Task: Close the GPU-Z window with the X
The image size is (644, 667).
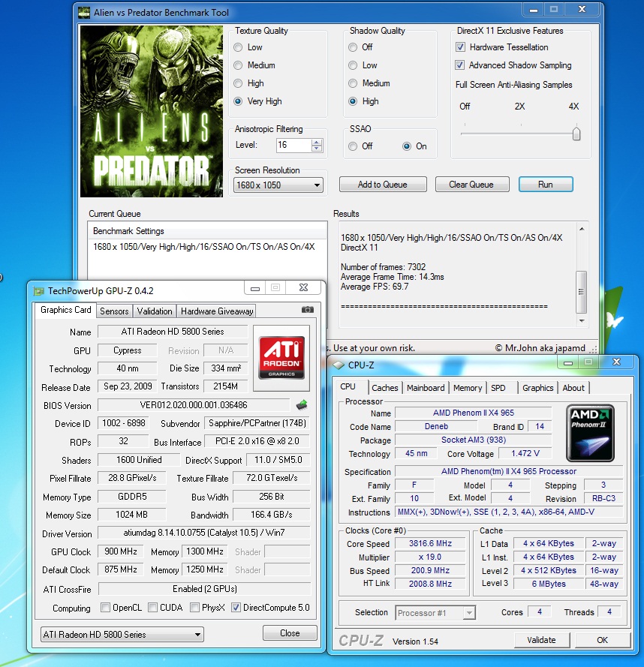Action: [x=303, y=288]
